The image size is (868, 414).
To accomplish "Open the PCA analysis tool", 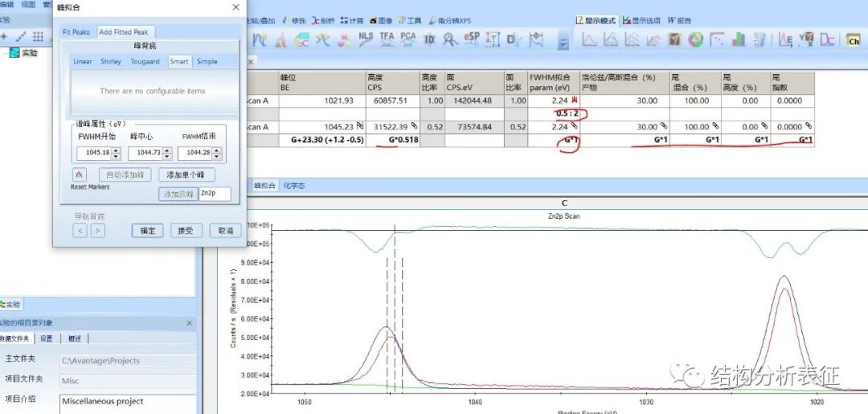I will (x=408, y=39).
